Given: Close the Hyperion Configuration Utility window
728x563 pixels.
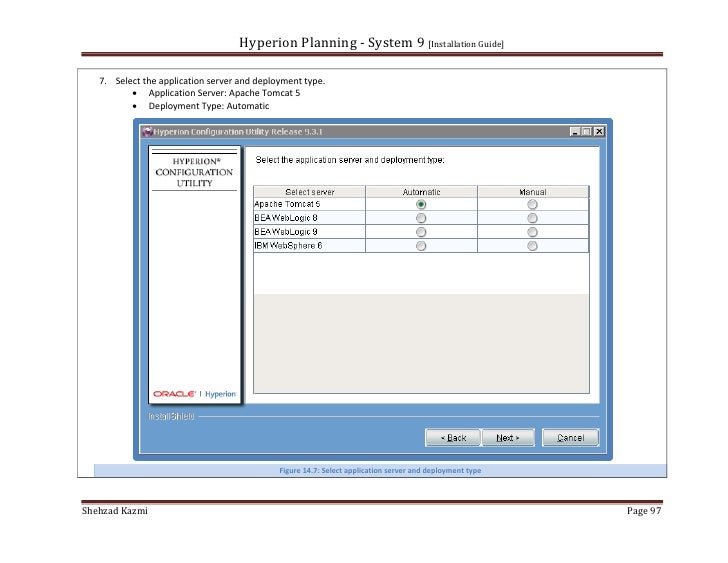Looking at the screenshot, I should (x=599, y=131).
